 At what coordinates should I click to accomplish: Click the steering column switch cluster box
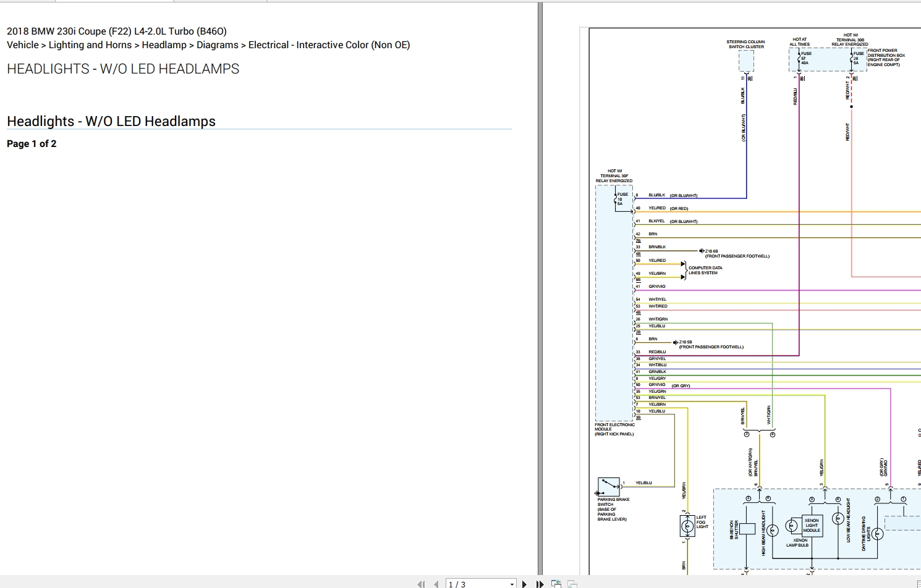(746, 61)
